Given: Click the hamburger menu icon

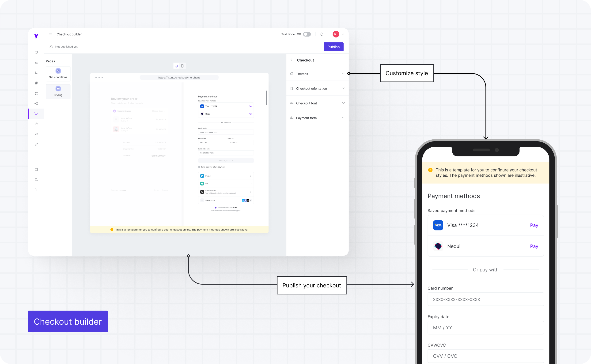Looking at the screenshot, I should pos(50,34).
